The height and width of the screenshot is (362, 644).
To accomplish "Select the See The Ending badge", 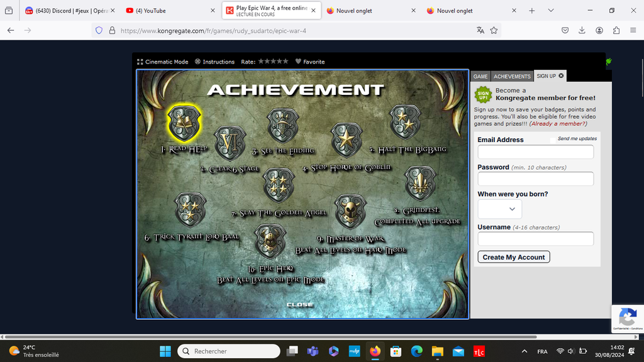I will (x=283, y=124).
